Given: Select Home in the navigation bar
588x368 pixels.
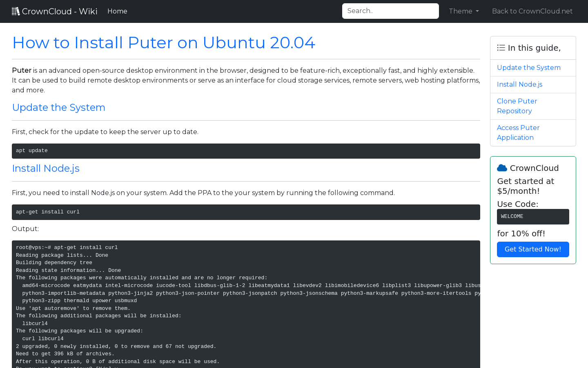Looking at the screenshot, I should tap(117, 11).
